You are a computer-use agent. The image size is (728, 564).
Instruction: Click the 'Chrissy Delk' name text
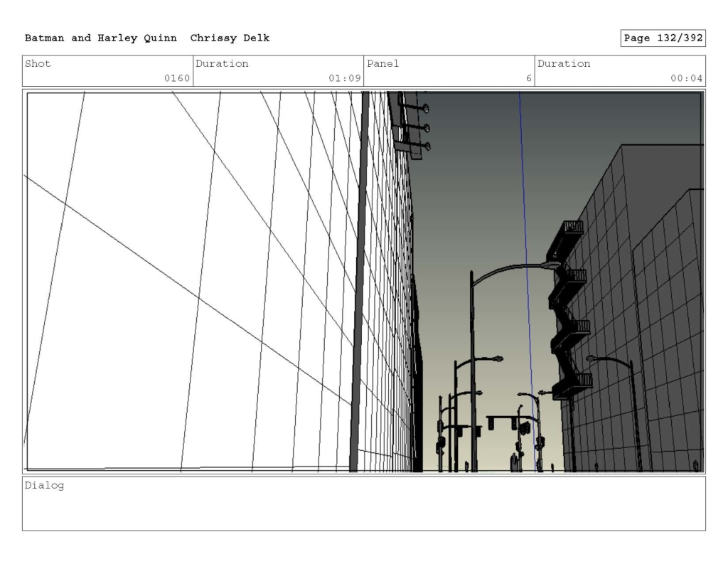pyautogui.click(x=230, y=38)
